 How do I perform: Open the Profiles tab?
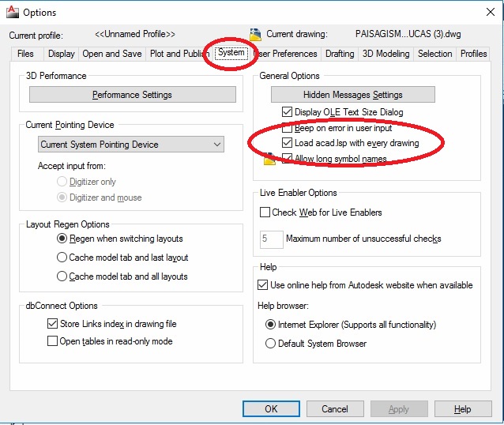pyautogui.click(x=473, y=54)
